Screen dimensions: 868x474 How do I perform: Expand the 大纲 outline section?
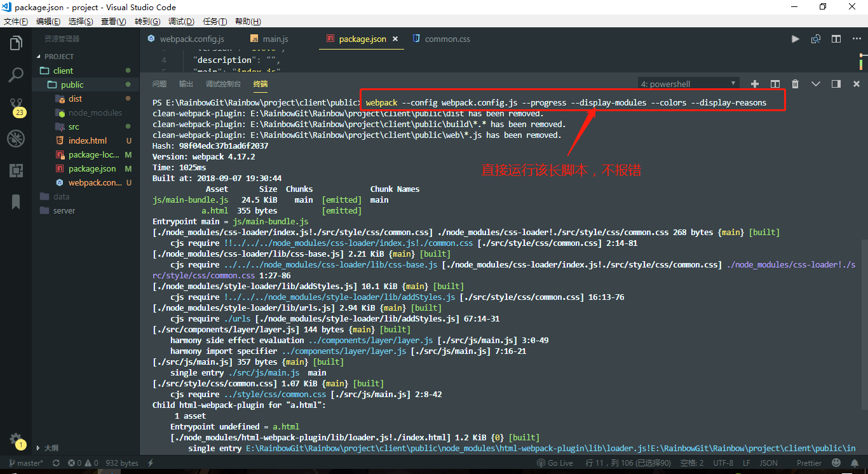pos(86,448)
